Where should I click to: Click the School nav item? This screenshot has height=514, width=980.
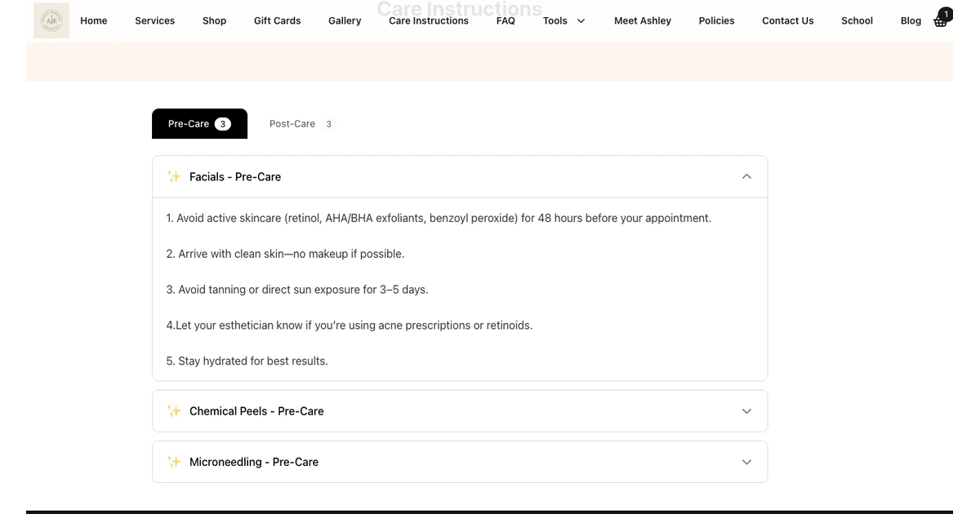coord(857,20)
